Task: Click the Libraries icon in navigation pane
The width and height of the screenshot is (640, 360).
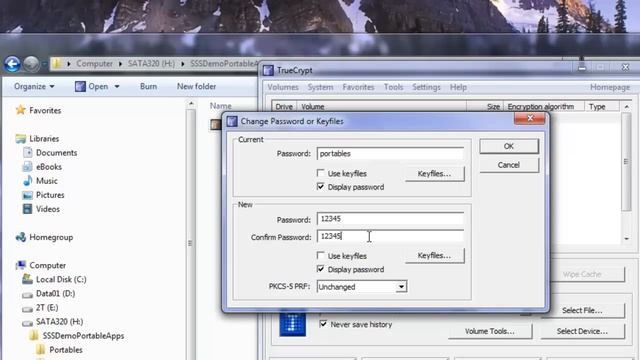Action: click(x=21, y=139)
